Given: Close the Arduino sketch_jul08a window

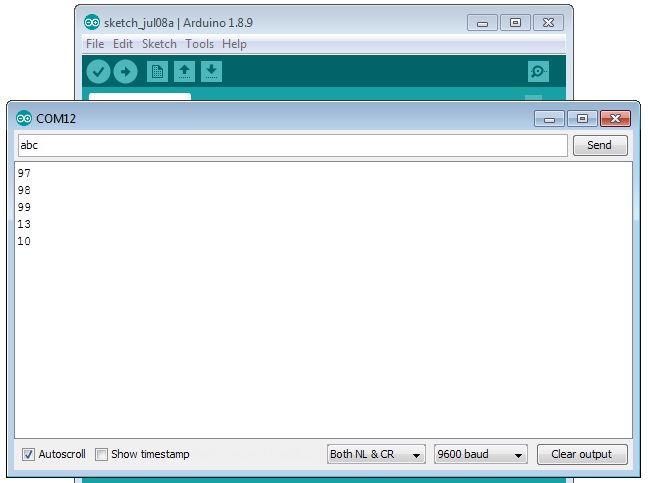Looking at the screenshot, I should pyautogui.click(x=548, y=23).
